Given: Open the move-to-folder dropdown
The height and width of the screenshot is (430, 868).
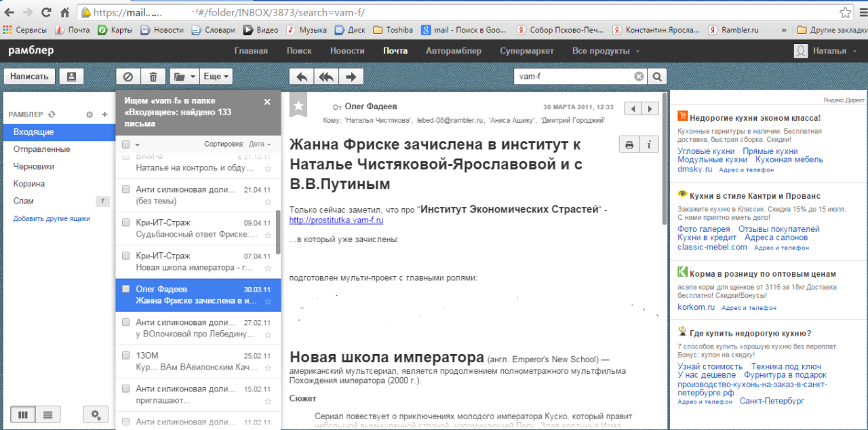Looking at the screenshot, I should (x=184, y=77).
